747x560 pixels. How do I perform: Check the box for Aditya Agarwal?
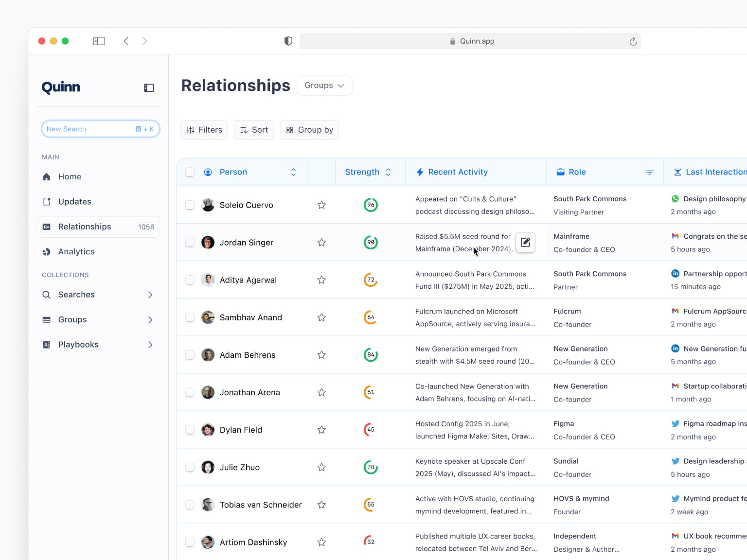[x=190, y=280]
